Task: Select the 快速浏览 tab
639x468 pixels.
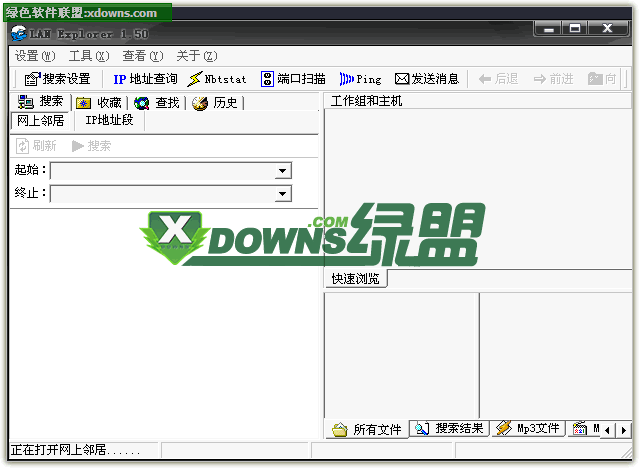Action: 355,279
